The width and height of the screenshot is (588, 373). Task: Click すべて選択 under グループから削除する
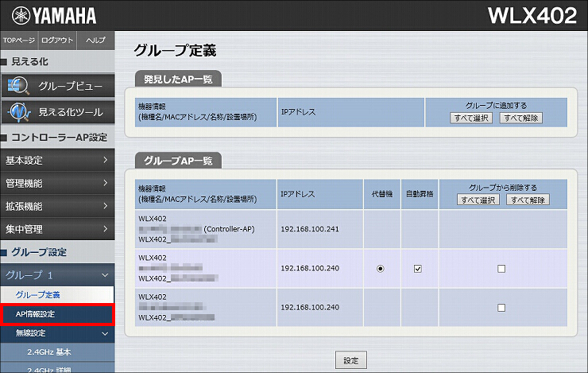point(478,200)
